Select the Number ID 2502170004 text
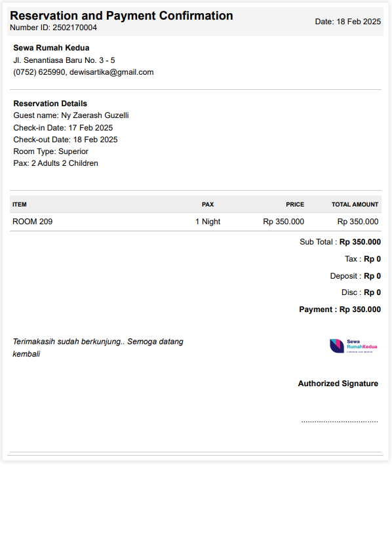This screenshot has height=554, width=392. coord(53,28)
